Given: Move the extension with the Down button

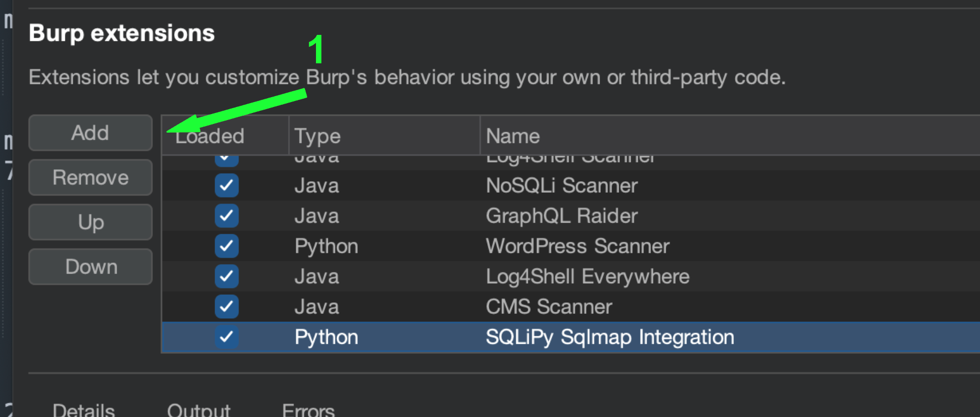Looking at the screenshot, I should point(91,267).
